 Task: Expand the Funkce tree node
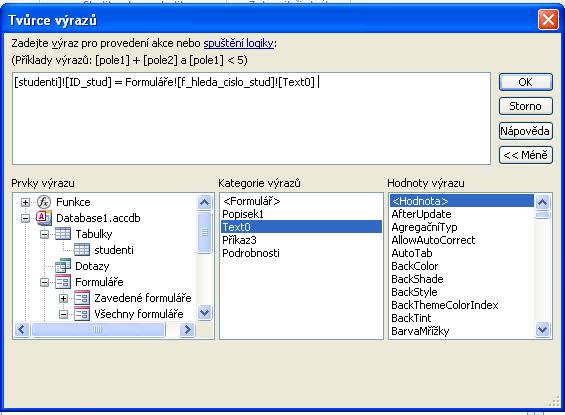point(25,202)
